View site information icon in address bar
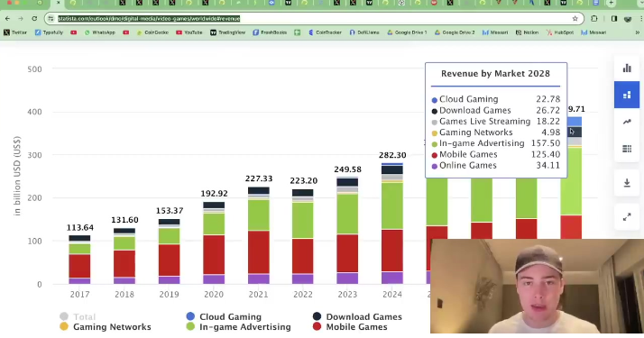 51,18
